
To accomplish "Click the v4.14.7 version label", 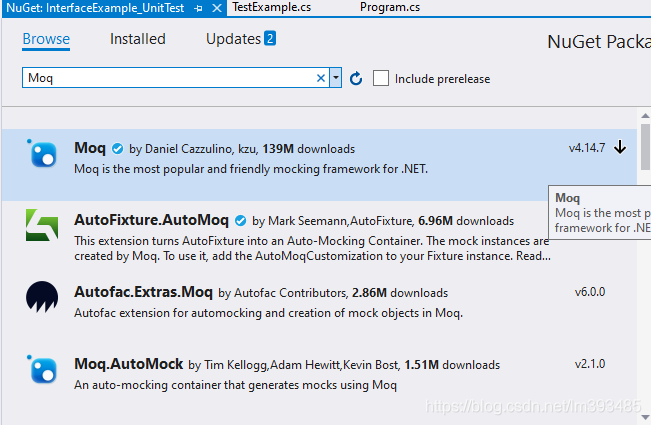I will click(x=587, y=148).
